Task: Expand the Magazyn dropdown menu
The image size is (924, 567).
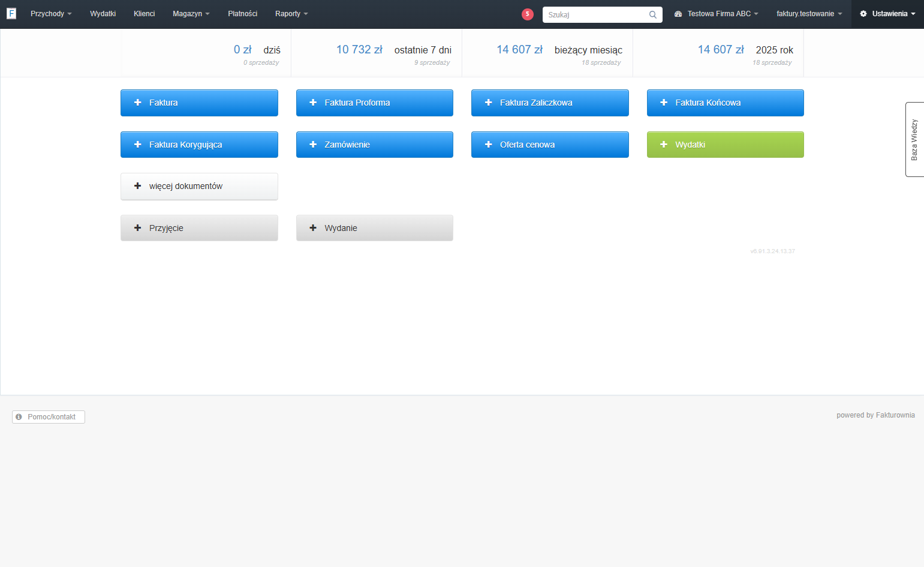Action: 191,14
